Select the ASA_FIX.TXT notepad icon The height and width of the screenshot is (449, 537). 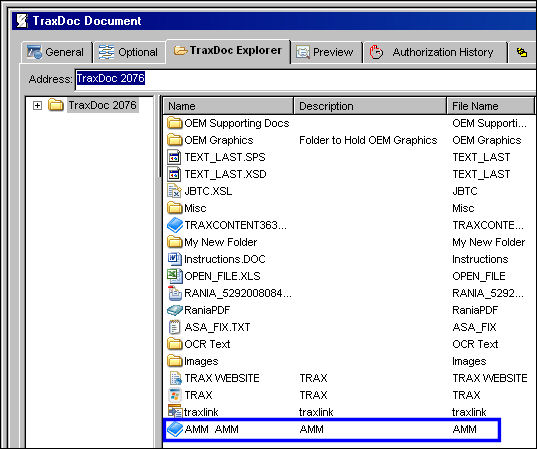tap(174, 327)
